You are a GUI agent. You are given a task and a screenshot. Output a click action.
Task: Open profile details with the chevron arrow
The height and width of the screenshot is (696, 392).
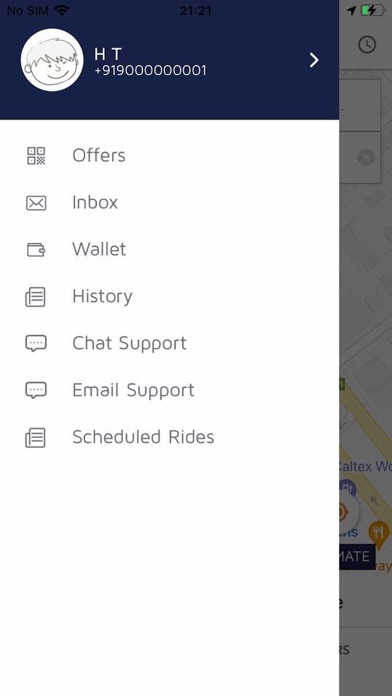(x=314, y=60)
